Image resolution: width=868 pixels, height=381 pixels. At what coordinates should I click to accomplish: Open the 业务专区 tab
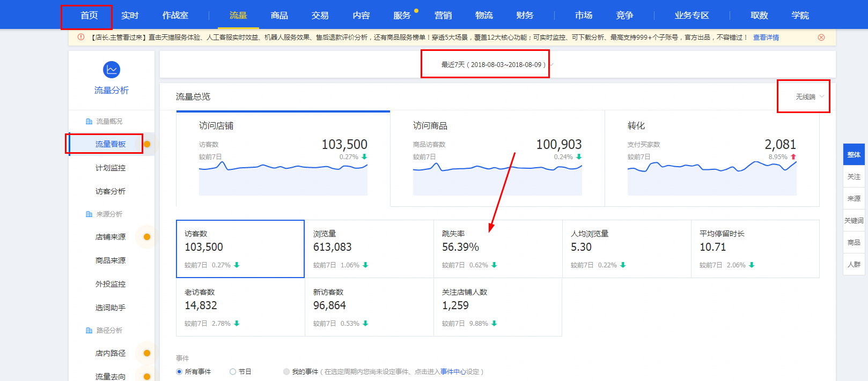point(692,16)
